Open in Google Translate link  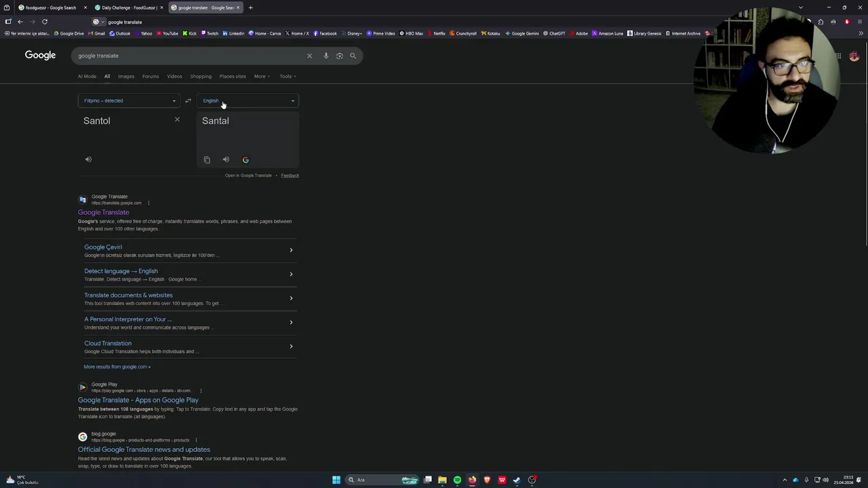(248, 176)
